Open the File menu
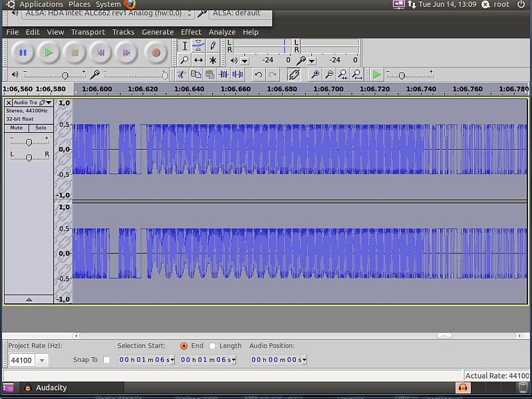 12,32
